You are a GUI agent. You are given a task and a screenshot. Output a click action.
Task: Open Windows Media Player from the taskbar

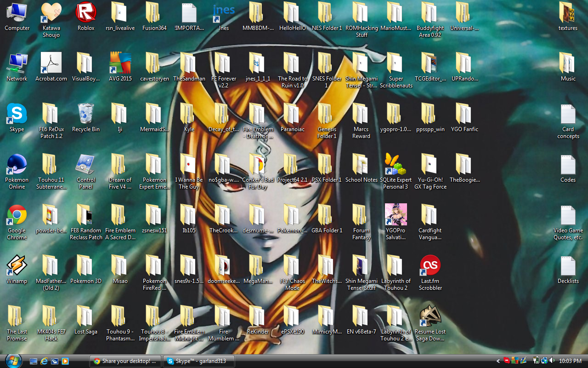click(x=65, y=361)
